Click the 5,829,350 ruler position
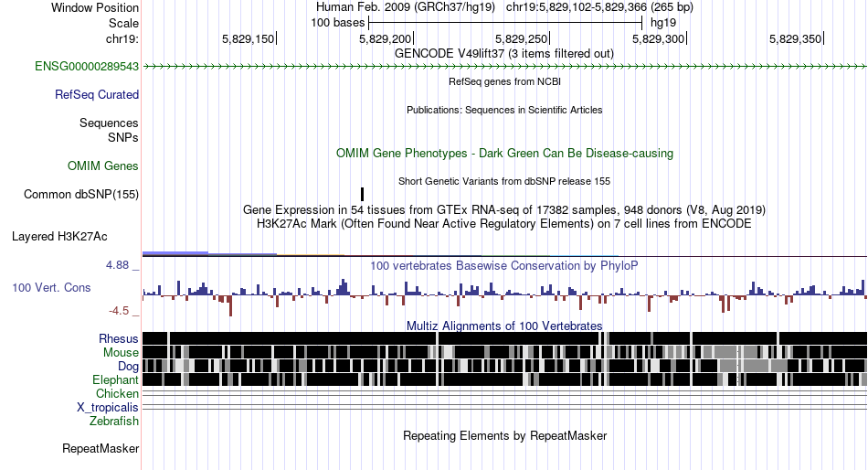 point(796,38)
